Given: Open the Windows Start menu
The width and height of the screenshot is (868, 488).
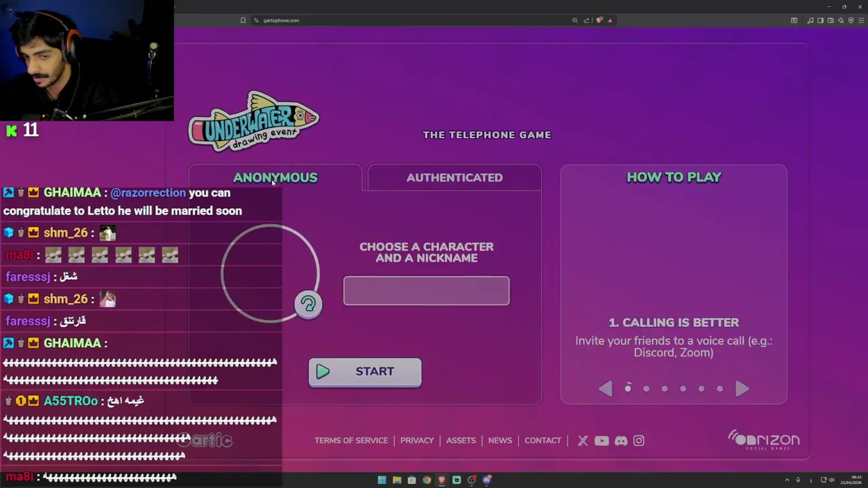Looking at the screenshot, I should (382, 480).
